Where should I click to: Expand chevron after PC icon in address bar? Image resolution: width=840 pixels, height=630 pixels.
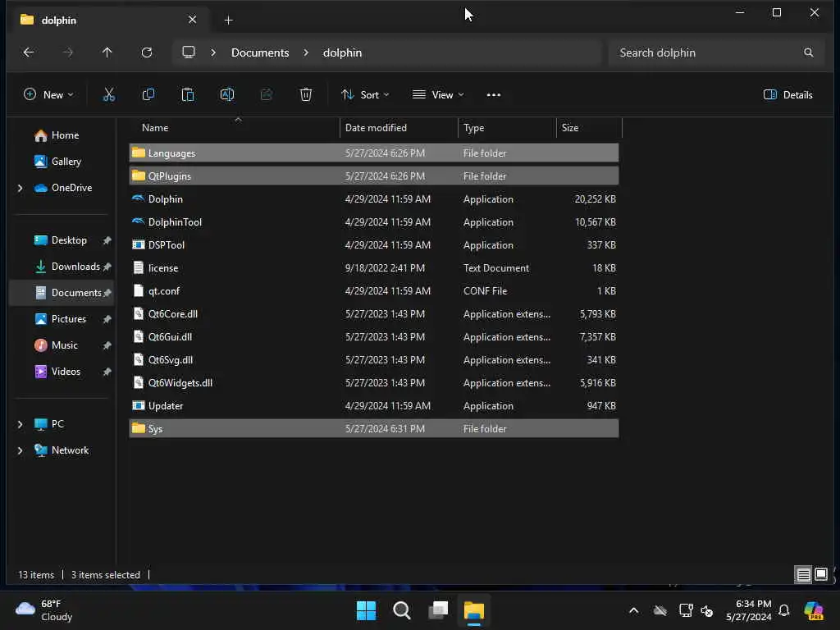[x=213, y=52]
